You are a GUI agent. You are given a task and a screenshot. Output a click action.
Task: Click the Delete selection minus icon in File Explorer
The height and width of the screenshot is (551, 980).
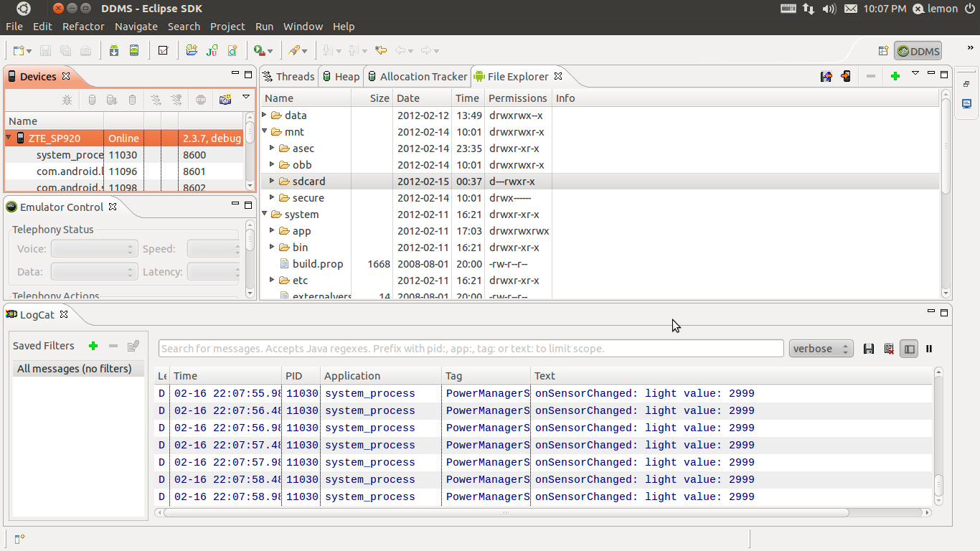point(870,76)
